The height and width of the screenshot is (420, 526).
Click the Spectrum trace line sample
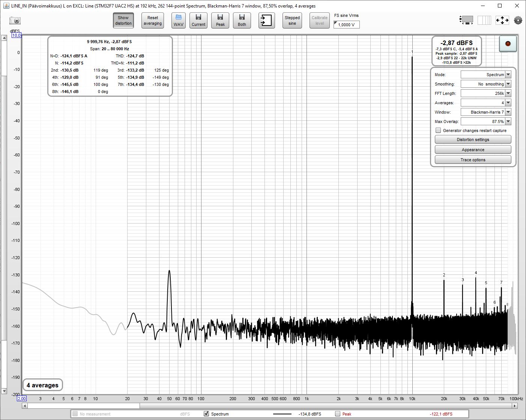tap(282, 414)
